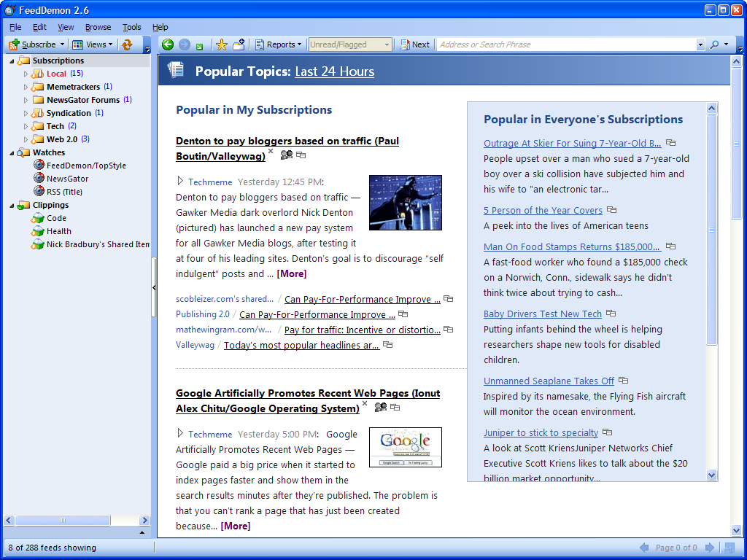The image size is (747, 560).
Task: Expand the Local subscriptions folder
Action: 26,74
